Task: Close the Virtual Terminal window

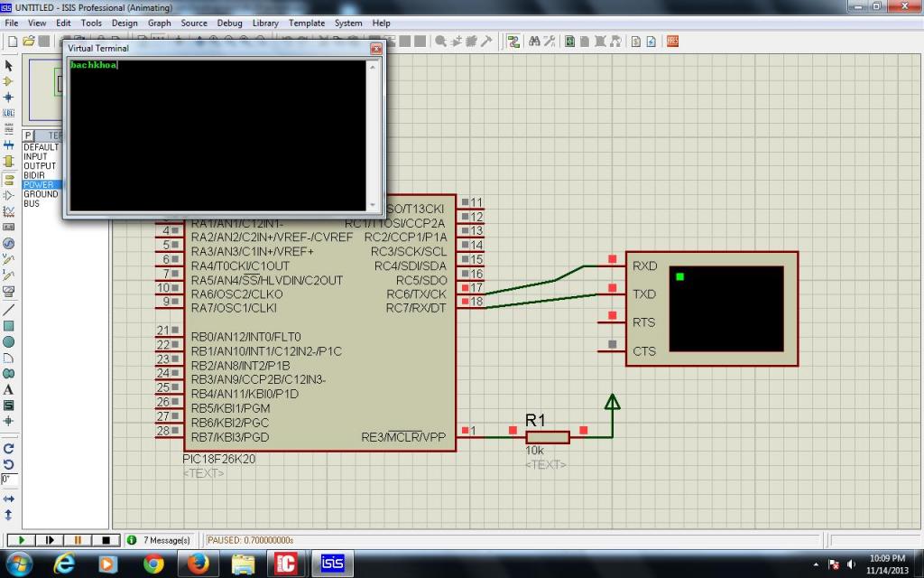Action: click(x=375, y=48)
